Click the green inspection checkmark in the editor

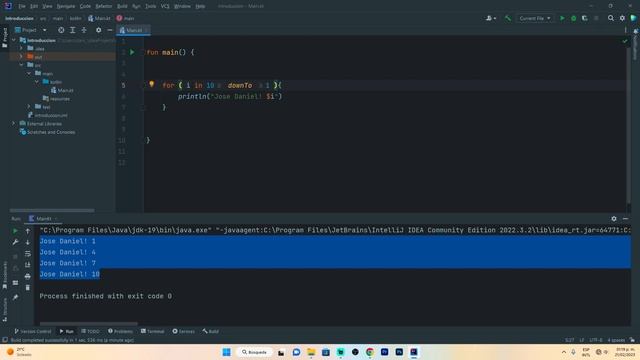[625, 41]
